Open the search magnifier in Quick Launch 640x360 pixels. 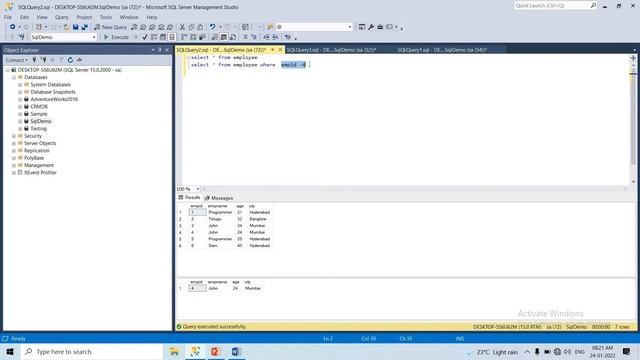(593, 5)
